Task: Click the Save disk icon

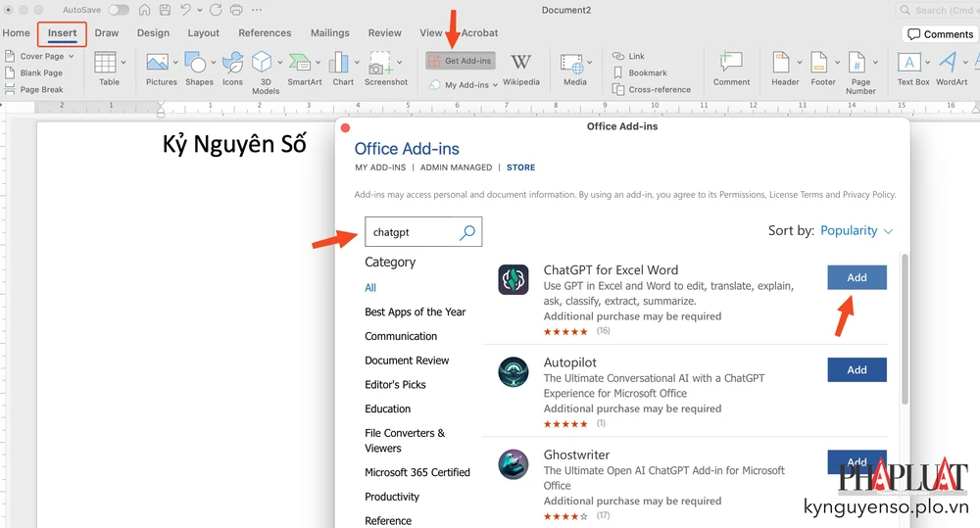Action: coord(165,10)
